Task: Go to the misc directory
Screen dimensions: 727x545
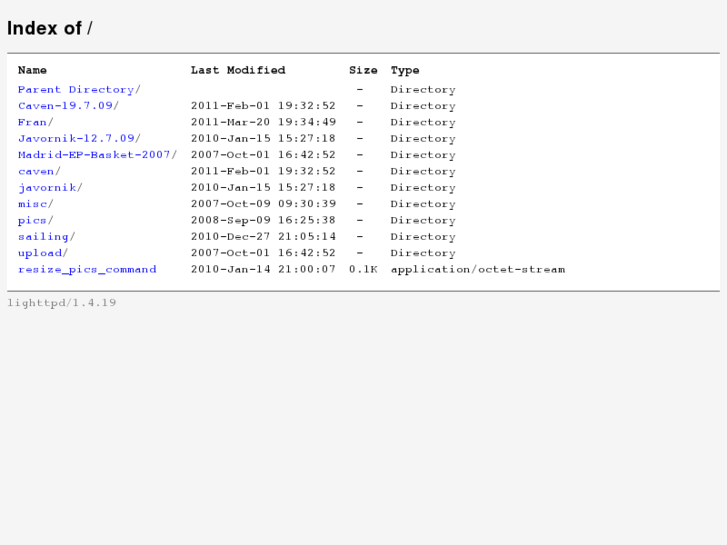Action: [31, 204]
